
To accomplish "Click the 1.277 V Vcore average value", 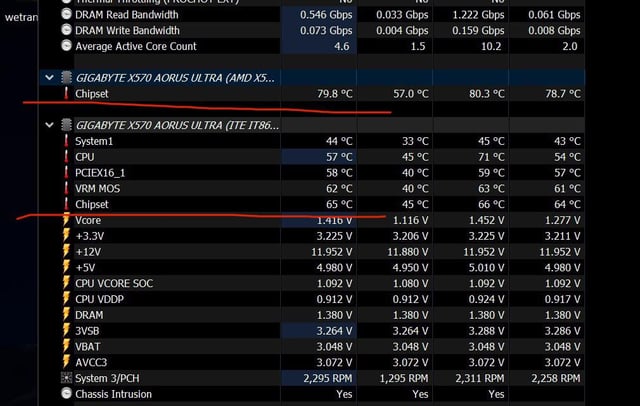I will (x=562, y=220).
